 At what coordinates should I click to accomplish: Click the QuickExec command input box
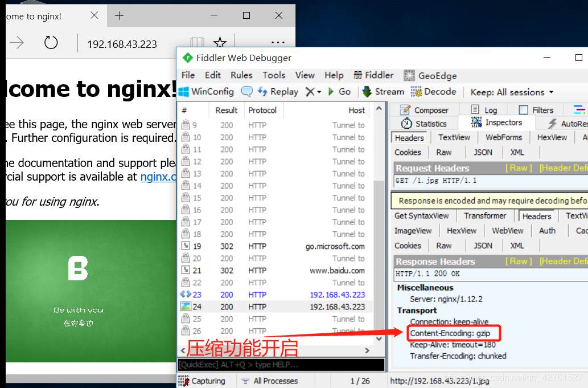tap(281, 365)
